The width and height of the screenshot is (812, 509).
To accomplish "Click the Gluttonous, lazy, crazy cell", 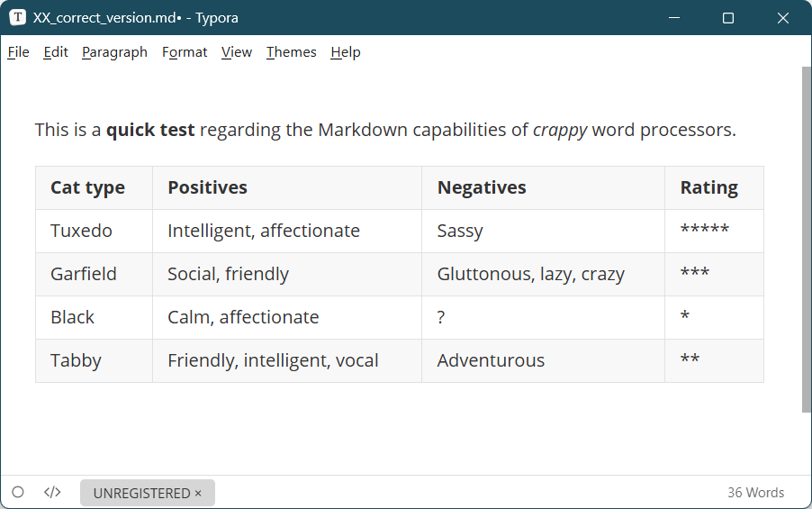I will tap(530, 274).
